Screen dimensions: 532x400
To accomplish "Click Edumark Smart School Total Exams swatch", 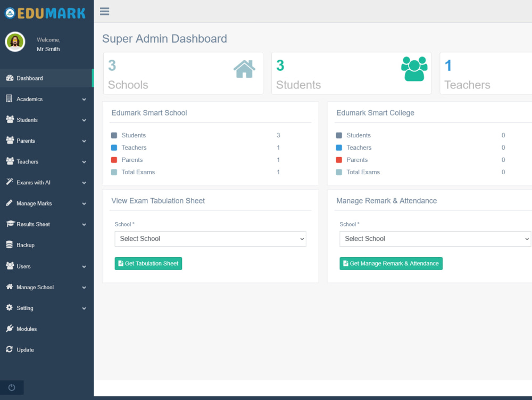I will tap(114, 172).
